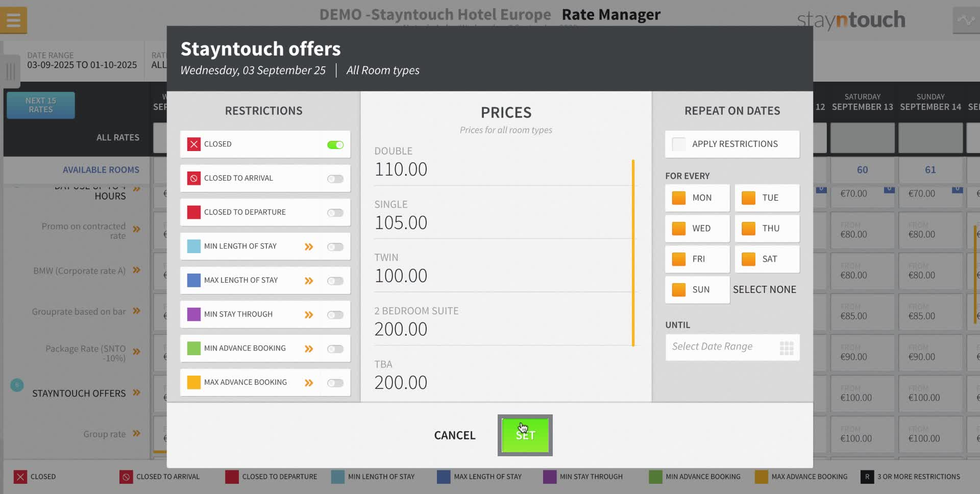Viewport: 980px width, 494px height.
Task: Click the CLOSED TO ARRIVAL legend icon in the footer
Action: click(x=126, y=477)
